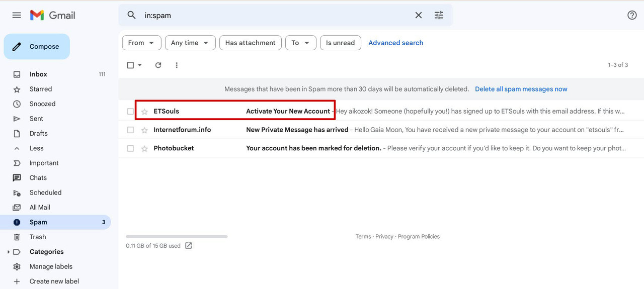Open the Drafts folder
The image size is (644, 289).
pos(55,133)
